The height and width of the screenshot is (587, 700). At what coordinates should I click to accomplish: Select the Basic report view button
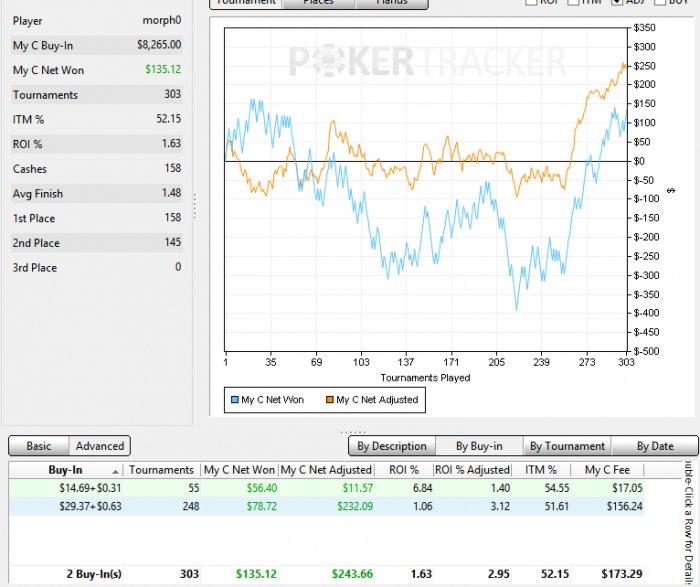(39, 446)
